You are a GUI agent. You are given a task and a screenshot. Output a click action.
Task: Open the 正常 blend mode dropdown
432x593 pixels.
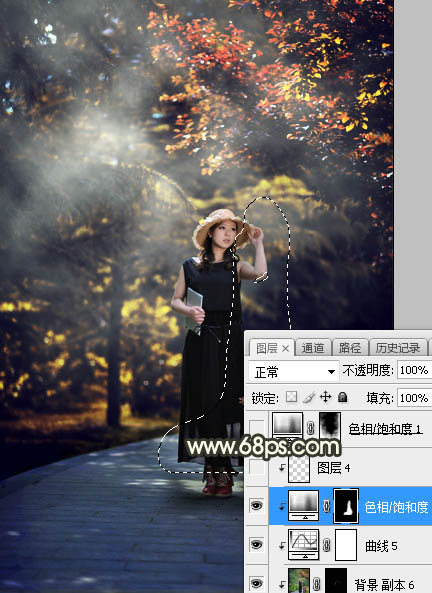tap(293, 372)
